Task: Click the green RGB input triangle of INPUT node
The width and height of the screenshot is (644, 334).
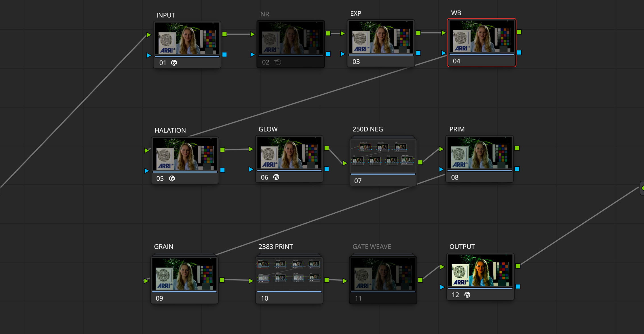Action: tap(149, 35)
